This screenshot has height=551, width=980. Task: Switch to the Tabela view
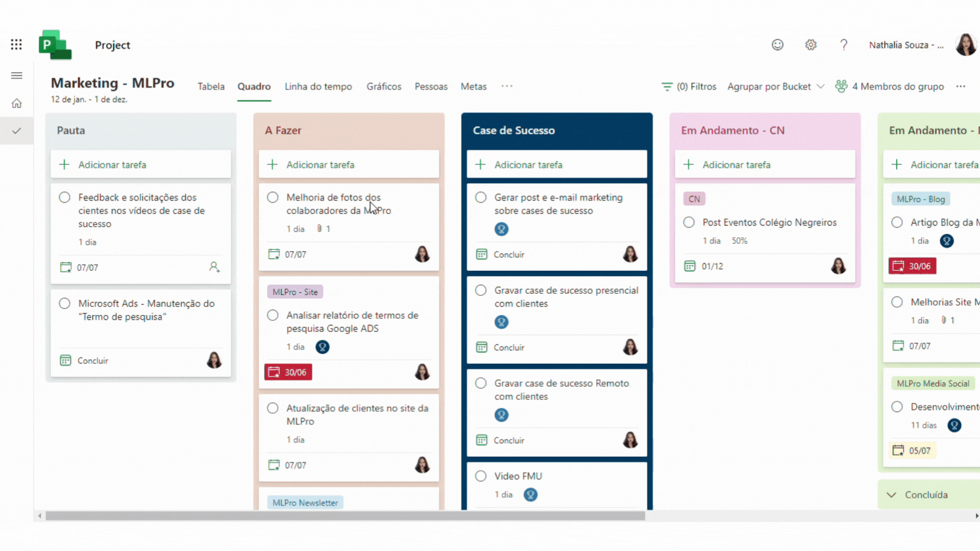(x=211, y=87)
